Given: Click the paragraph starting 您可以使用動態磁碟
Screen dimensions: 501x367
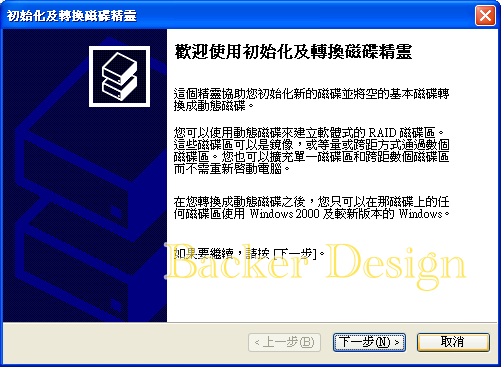Looking at the screenshot, I should pos(311,151).
